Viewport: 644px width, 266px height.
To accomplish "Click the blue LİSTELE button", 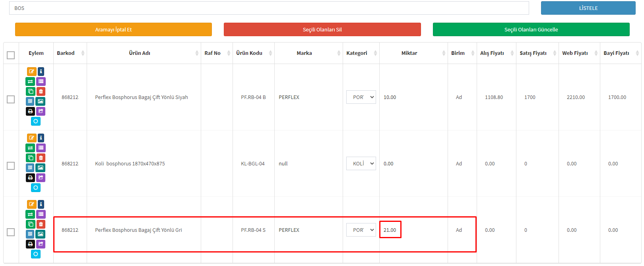I will pyautogui.click(x=588, y=8).
